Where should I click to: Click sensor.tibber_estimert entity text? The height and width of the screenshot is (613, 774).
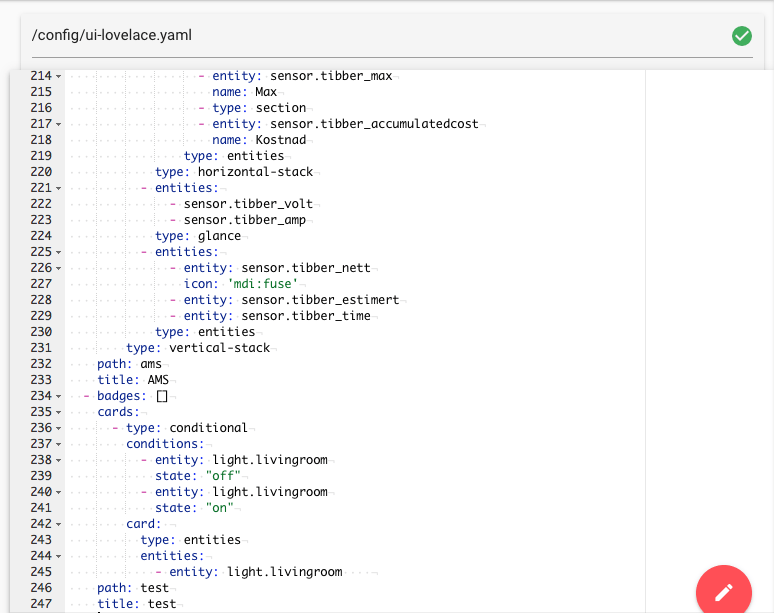(x=320, y=300)
